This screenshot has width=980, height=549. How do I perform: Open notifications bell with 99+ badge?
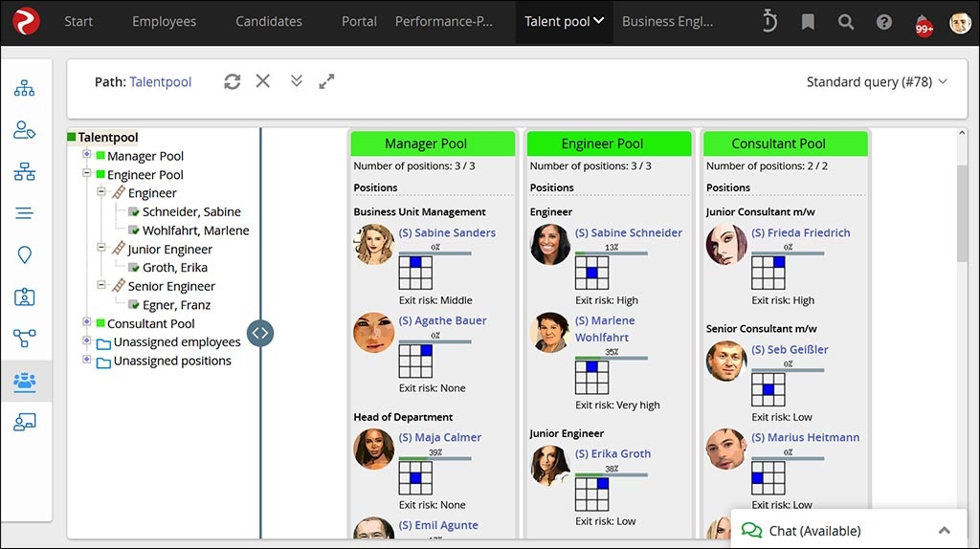(x=923, y=23)
